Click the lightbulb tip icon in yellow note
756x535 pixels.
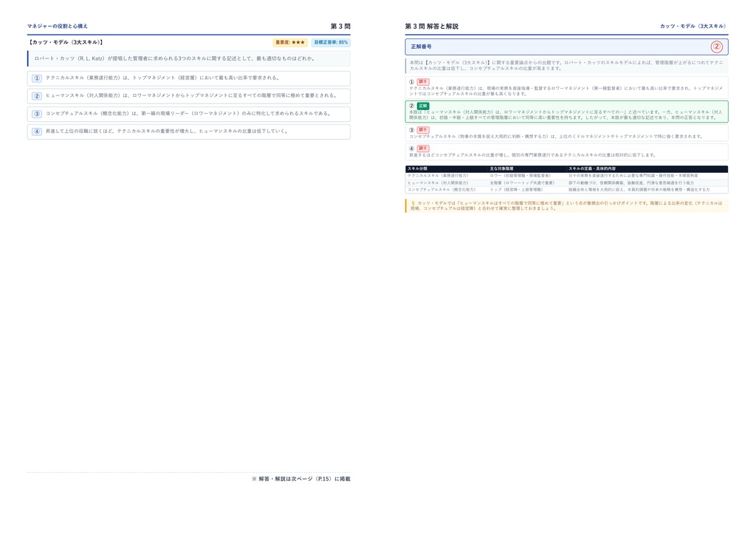(413, 203)
